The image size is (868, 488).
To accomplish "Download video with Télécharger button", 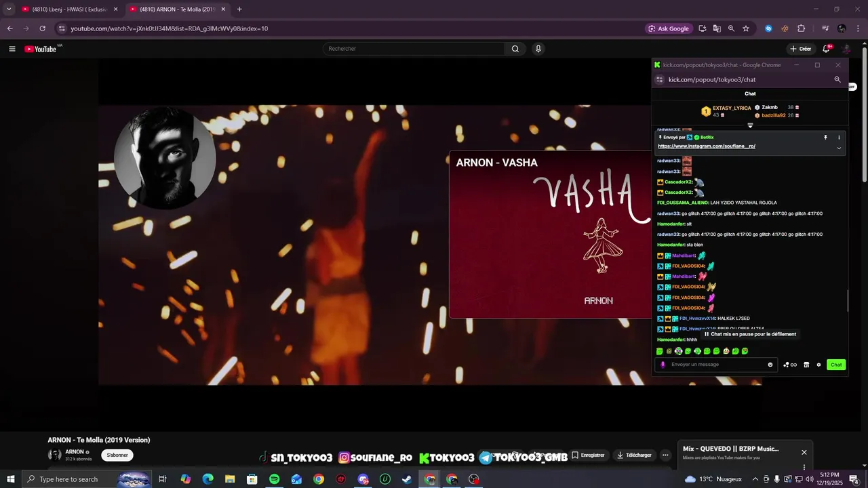I will 634,455.
